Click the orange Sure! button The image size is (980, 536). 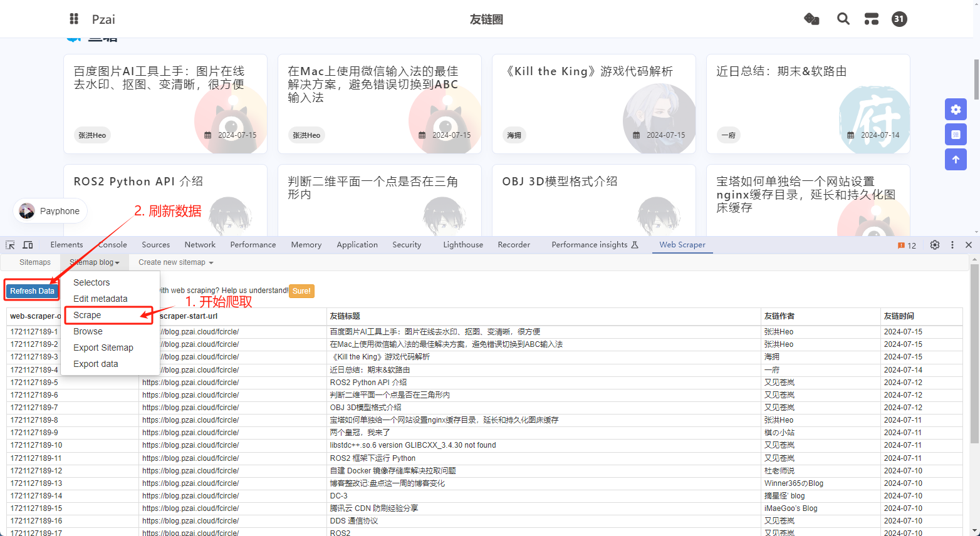(x=301, y=291)
